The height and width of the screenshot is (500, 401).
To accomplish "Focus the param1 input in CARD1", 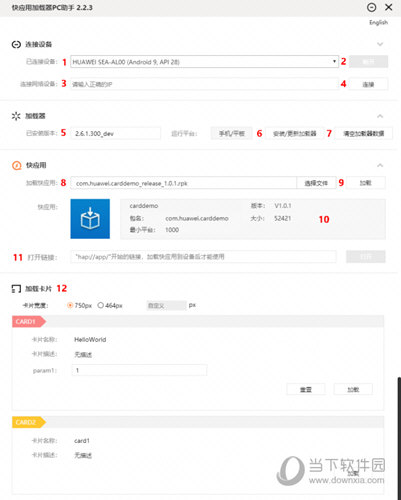I will coord(139,370).
